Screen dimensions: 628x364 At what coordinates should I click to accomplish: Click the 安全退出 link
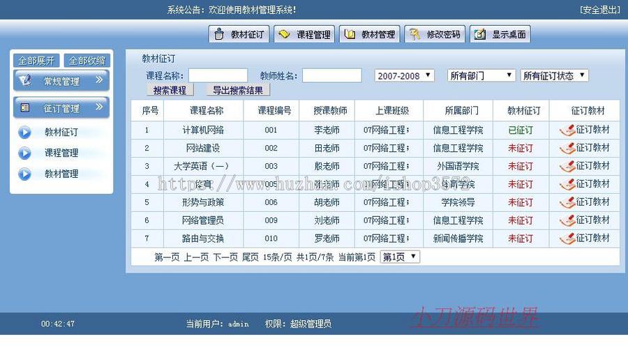pos(600,10)
